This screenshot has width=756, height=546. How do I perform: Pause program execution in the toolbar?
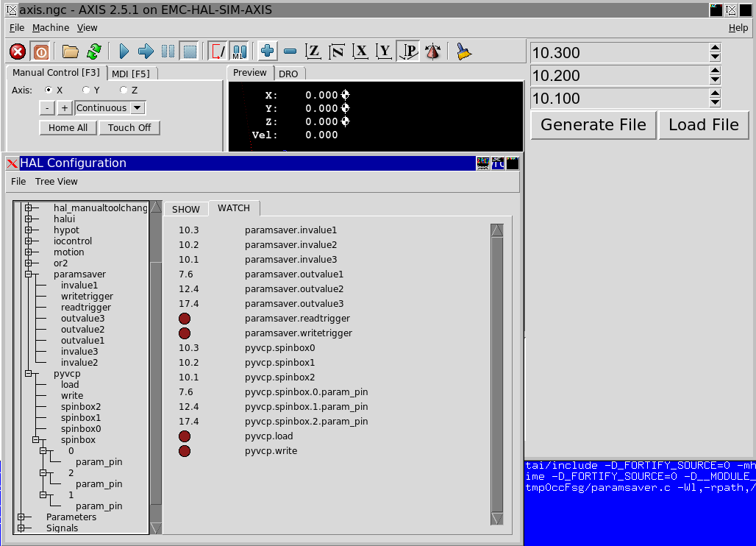point(168,52)
